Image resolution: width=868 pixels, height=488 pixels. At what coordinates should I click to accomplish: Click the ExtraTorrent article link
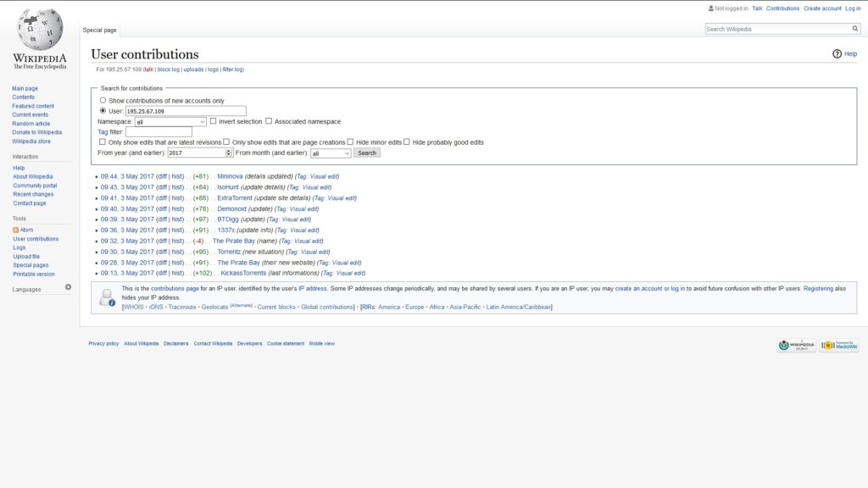pyautogui.click(x=235, y=198)
